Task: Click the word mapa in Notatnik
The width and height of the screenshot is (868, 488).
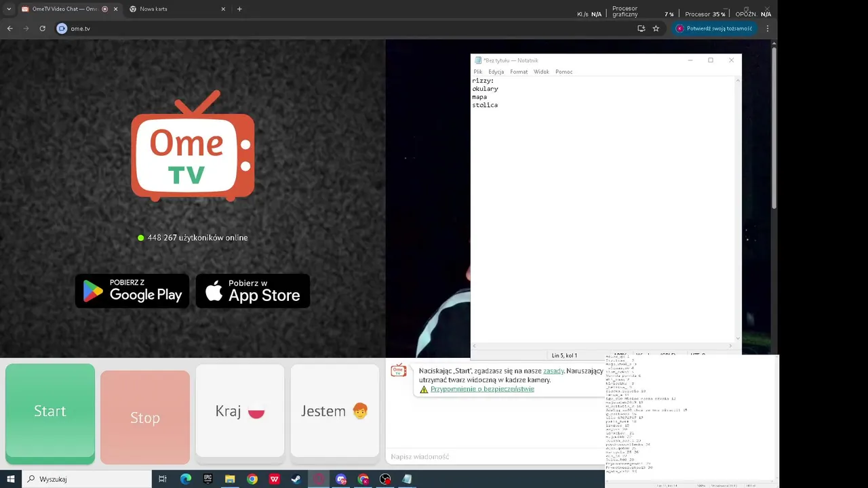Action: [479, 97]
